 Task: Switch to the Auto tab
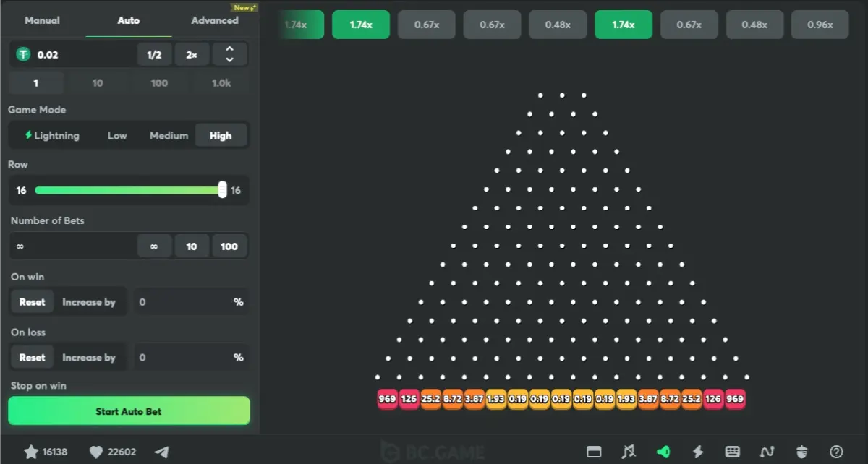(x=129, y=20)
